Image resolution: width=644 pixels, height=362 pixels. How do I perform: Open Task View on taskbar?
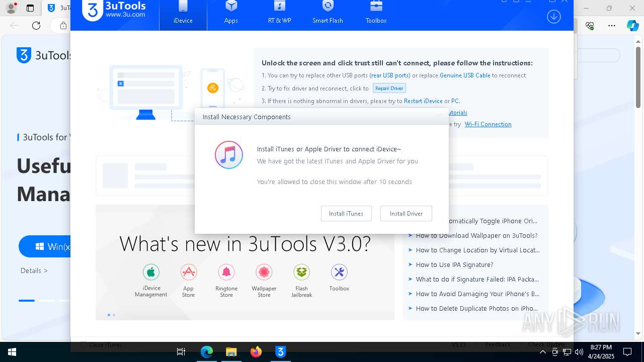click(x=181, y=352)
